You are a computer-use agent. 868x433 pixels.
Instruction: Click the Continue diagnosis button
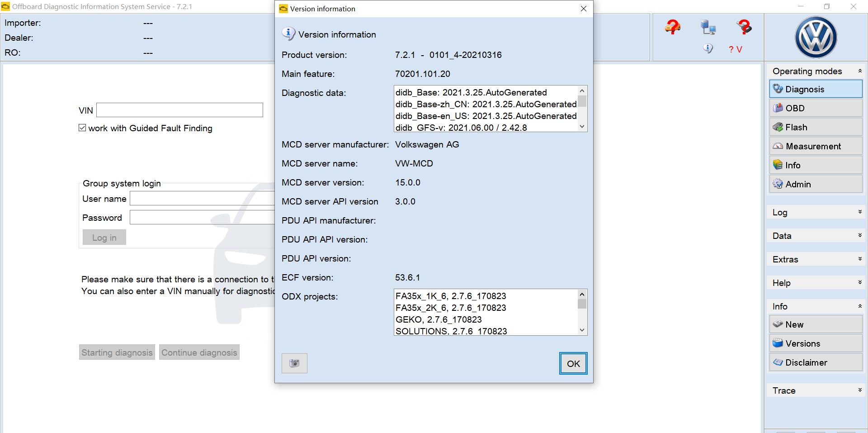(x=199, y=352)
